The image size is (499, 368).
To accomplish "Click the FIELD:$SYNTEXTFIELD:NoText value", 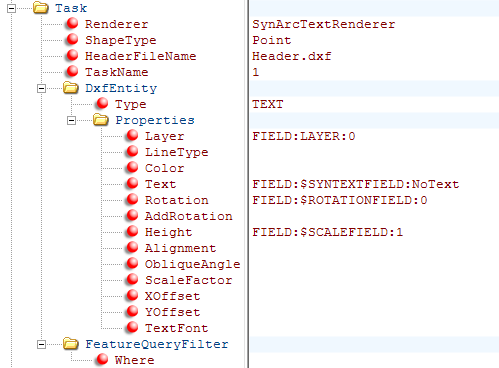I will 356,184.
